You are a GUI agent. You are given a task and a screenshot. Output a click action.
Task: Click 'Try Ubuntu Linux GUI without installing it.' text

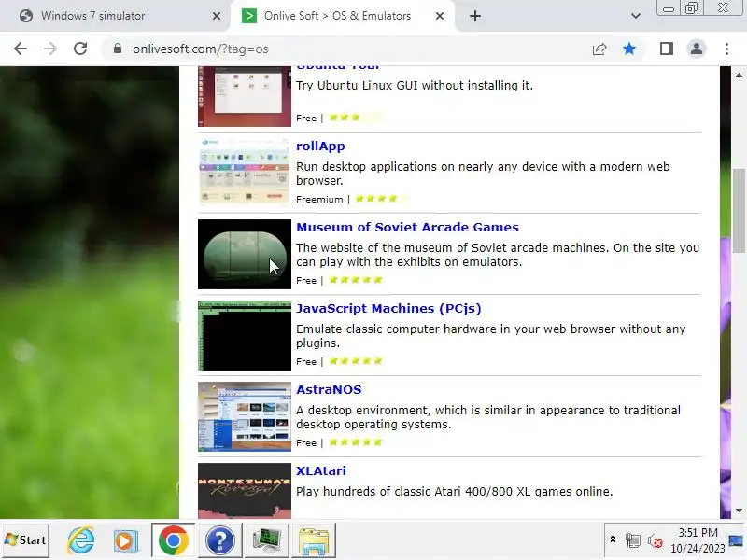click(415, 86)
